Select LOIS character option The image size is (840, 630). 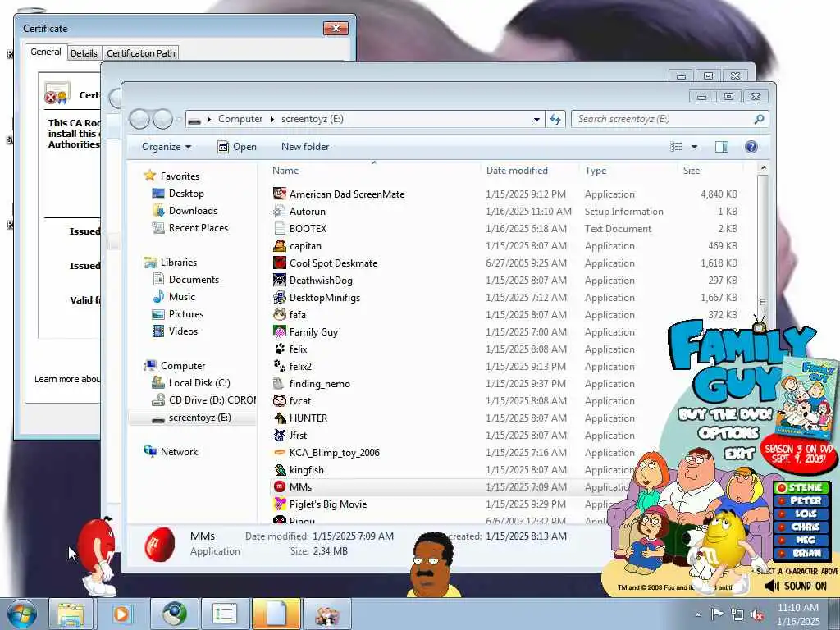pyautogui.click(x=801, y=514)
